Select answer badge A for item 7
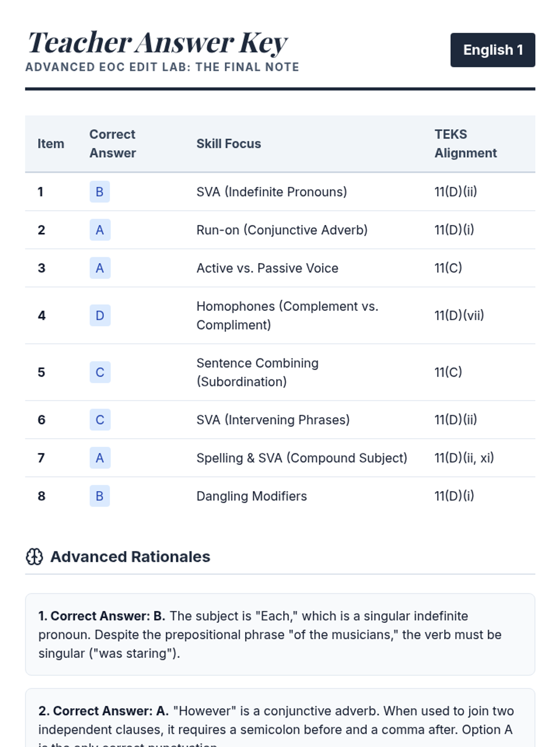 pos(100,458)
